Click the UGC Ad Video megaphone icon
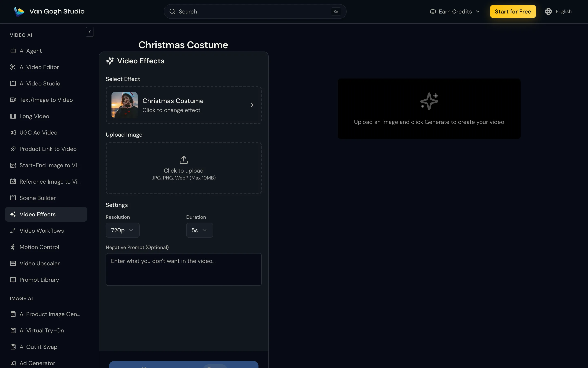 pyautogui.click(x=13, y=133)
